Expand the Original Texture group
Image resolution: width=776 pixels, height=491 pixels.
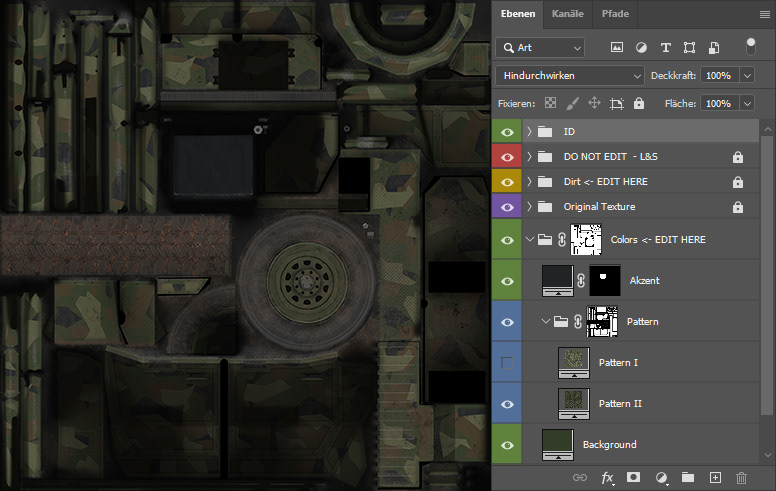click(529, 206)
